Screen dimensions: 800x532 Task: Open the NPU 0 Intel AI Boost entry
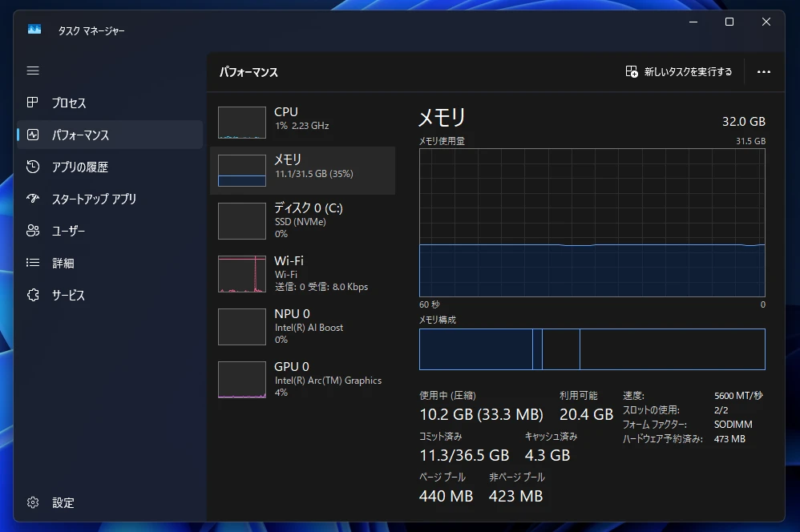pos(302,326)
